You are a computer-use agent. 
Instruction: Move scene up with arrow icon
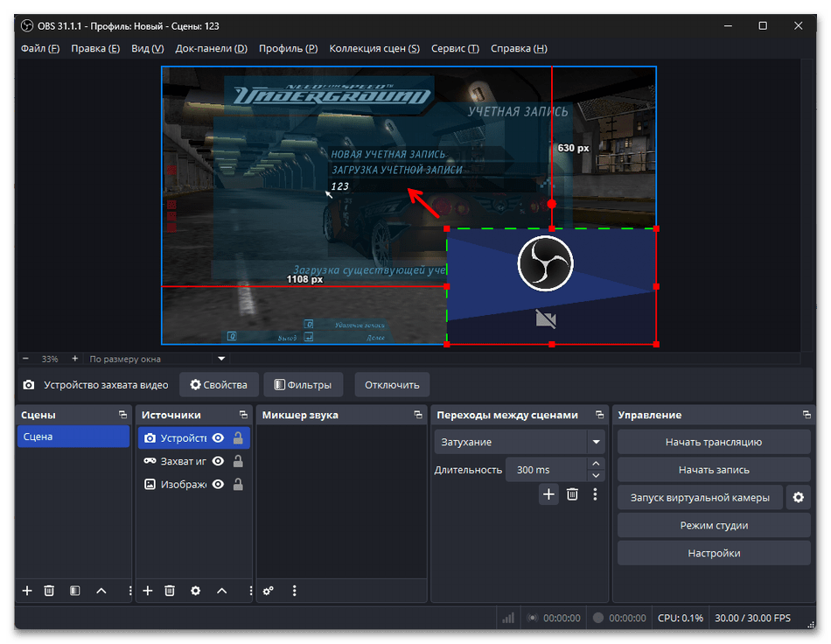coord(101,591)
